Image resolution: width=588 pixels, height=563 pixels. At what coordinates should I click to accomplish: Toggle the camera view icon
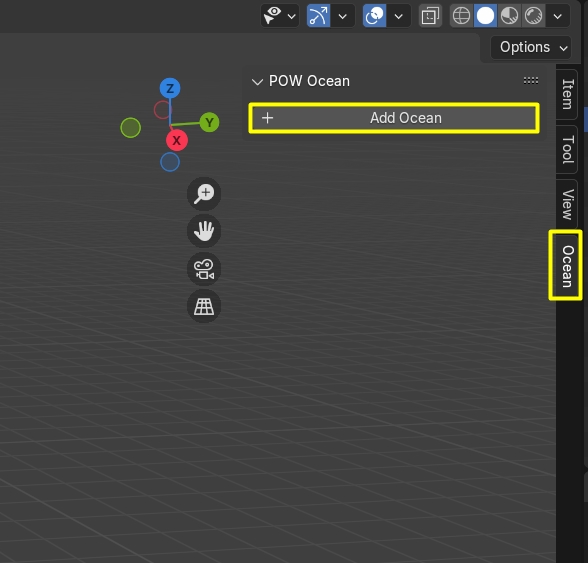(204, 269)
